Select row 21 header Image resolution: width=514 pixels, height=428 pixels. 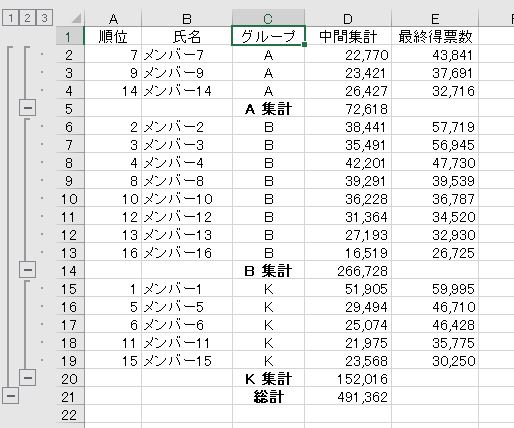(70, 396)
